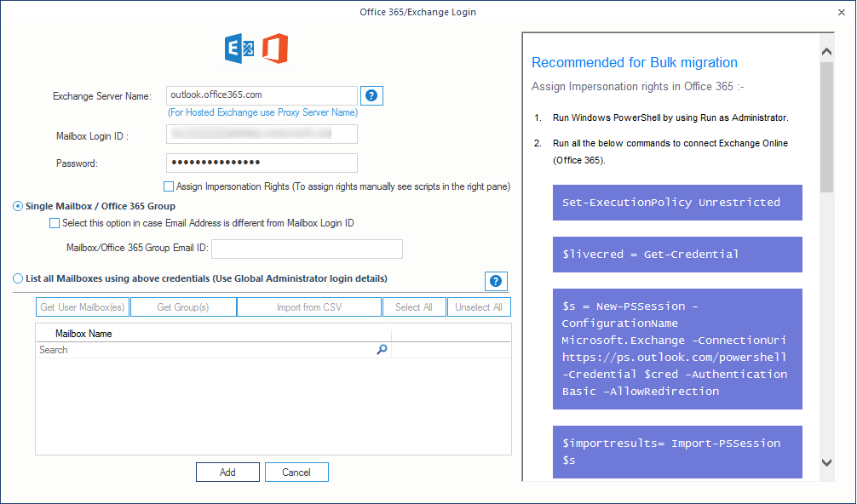Image resolution: width=857 pixels, height=504 pixels.
Task: Click the right pane scrollbar thumb
Action: click(x=825, y=128)
